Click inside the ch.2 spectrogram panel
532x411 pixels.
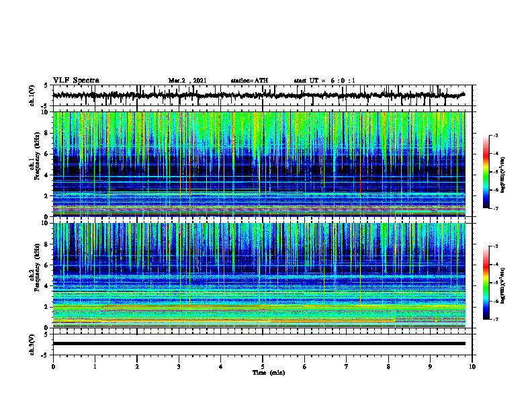[x=259, y=275]
